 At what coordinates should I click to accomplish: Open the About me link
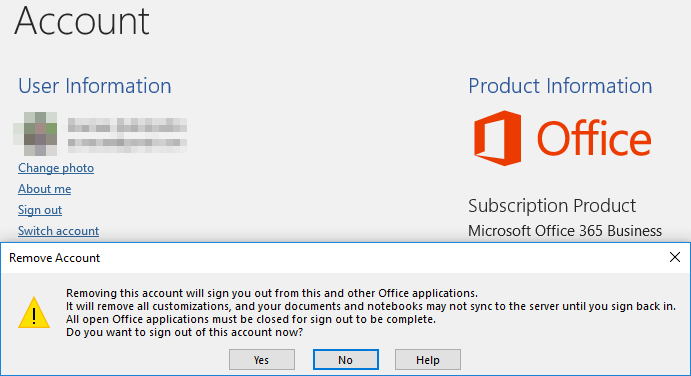pos(45,189)
